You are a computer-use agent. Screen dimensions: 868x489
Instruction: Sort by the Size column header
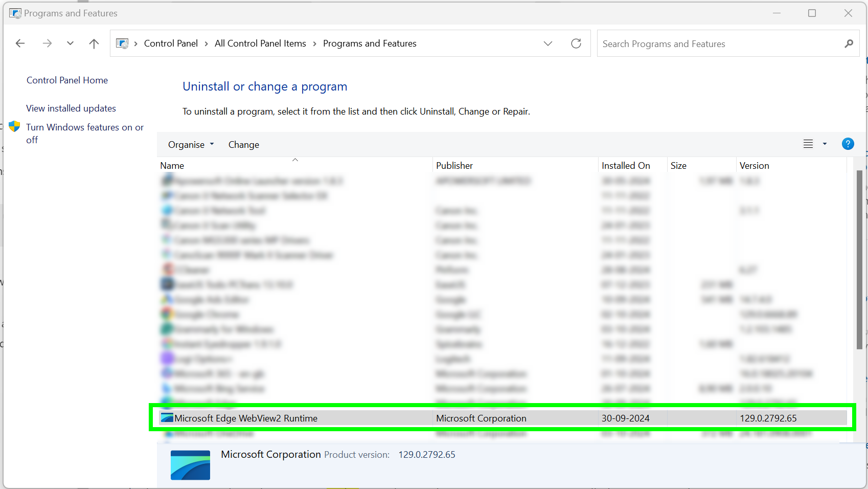[702, 166]
